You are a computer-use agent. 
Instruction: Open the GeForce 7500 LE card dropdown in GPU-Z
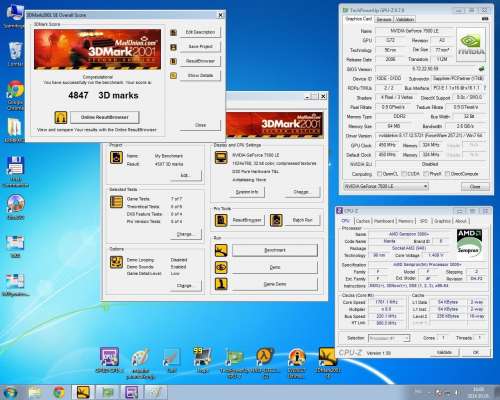386,186
